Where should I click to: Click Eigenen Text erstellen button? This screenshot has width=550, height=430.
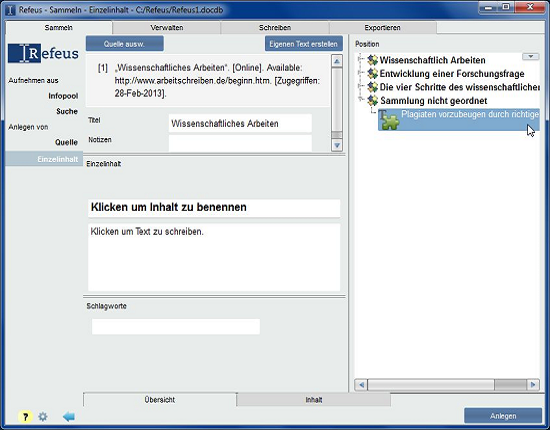tap(304, 44)
